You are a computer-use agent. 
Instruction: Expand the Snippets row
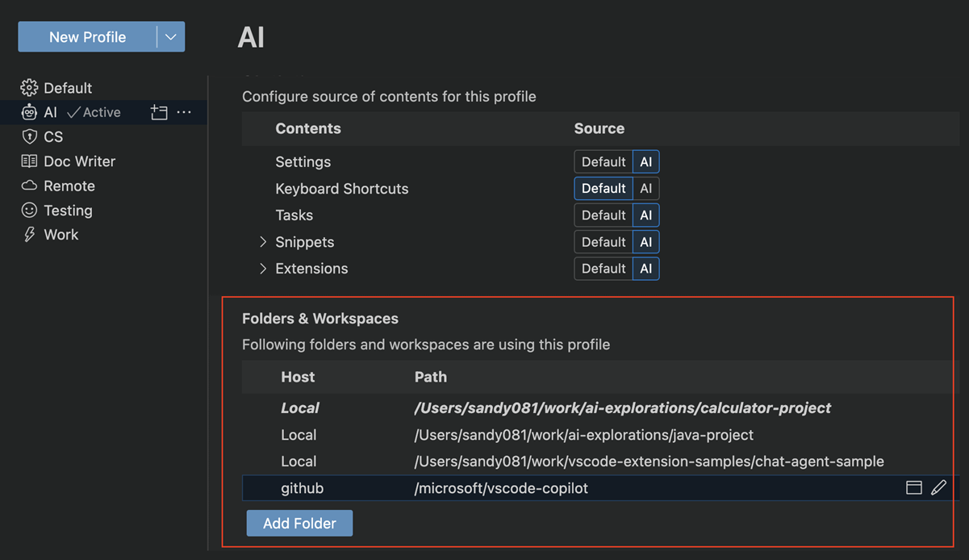pos(262,241)
